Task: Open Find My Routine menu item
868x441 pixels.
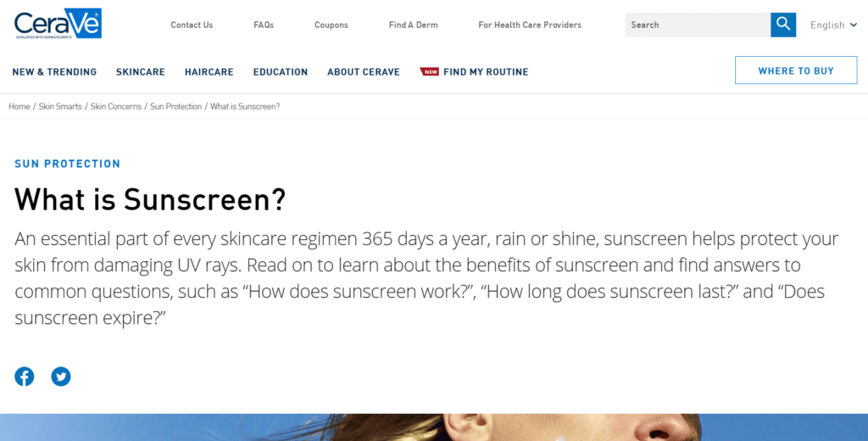Action: [475, 72]
